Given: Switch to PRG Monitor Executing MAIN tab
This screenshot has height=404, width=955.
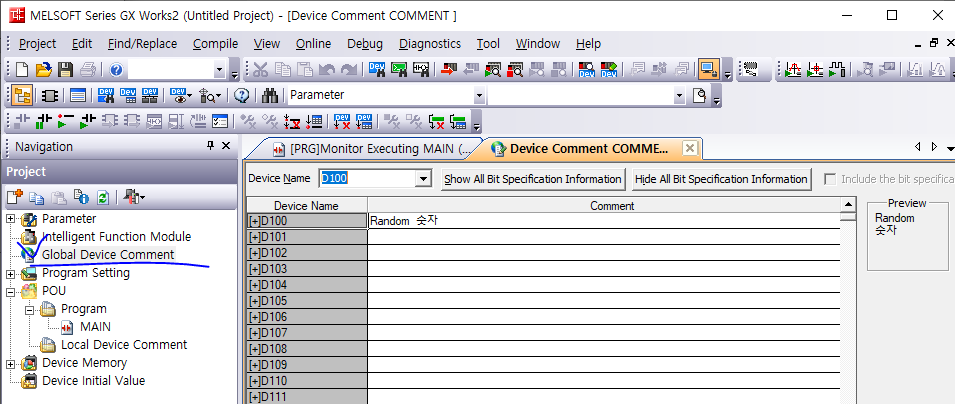Looking at the screenshot, I should (x=370, y=149).
